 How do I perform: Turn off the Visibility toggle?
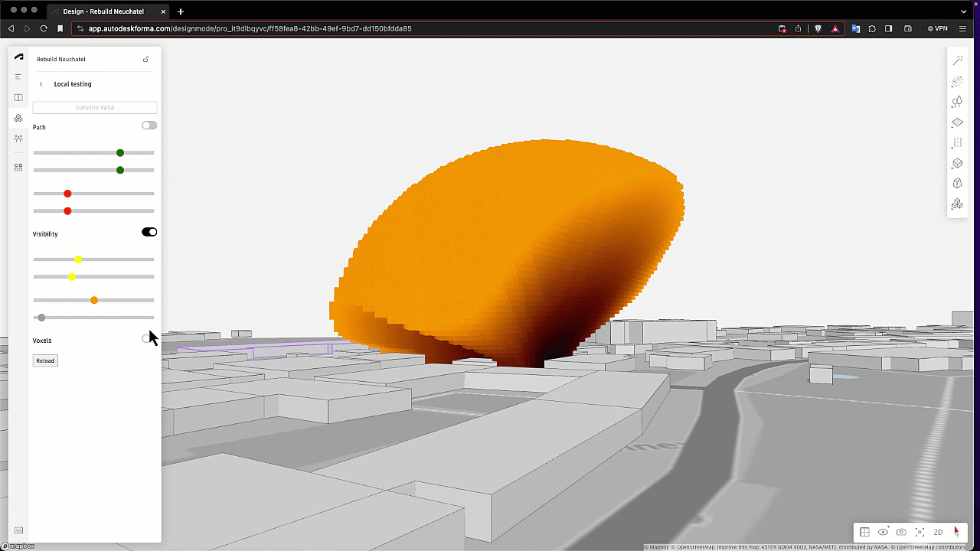[x=149, y=232]
